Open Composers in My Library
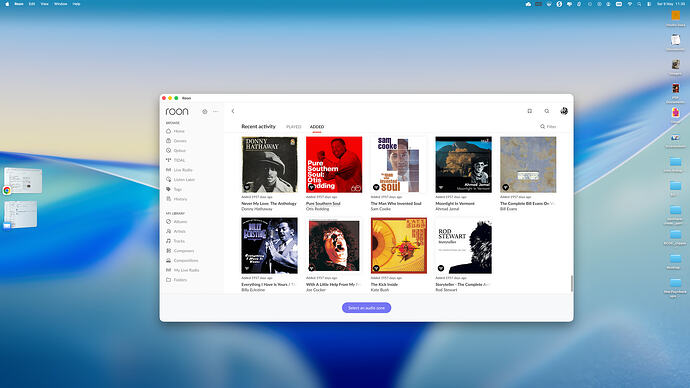 pyautogui.click(x=180, y=251)
